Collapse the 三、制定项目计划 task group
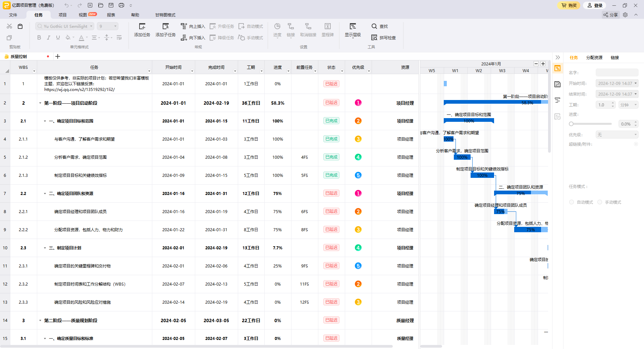Viewport: 644px width, 349px height. click(45, 248)
